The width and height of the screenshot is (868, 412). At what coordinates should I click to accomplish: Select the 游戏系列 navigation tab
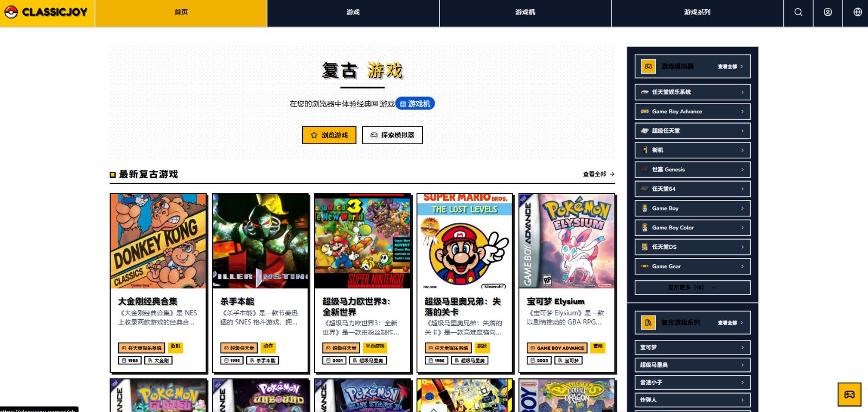tap(697, 12)
